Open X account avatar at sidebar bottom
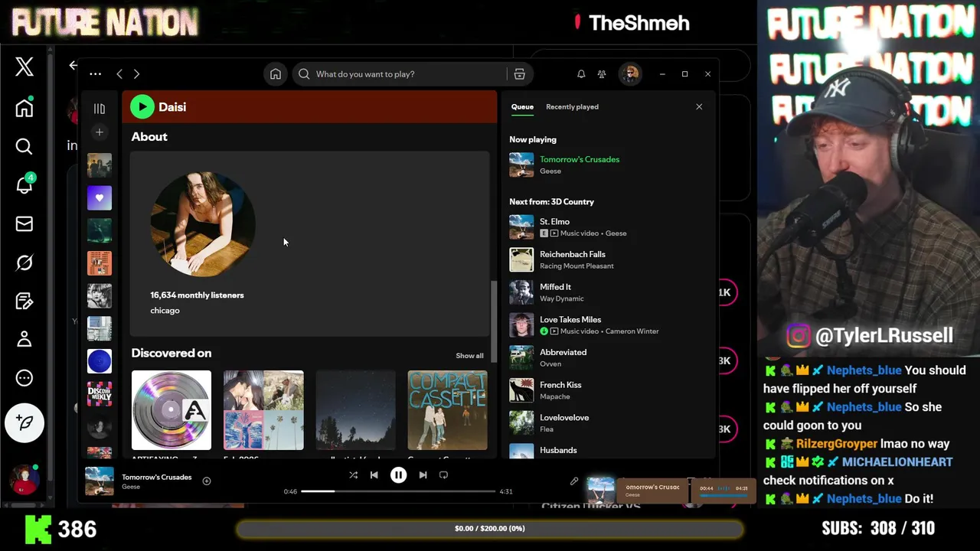980x551 pixels. [24, 480]
